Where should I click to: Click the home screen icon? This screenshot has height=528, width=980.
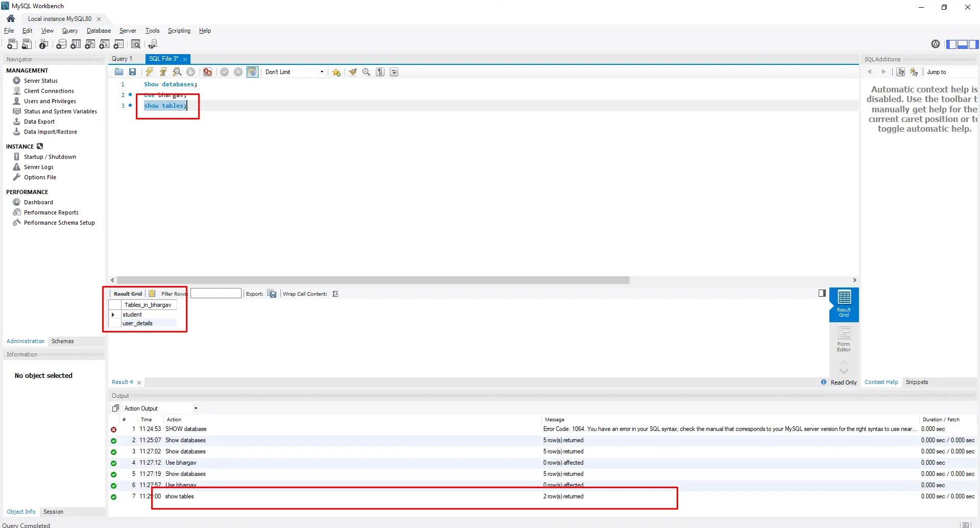[x=11, y=19]
